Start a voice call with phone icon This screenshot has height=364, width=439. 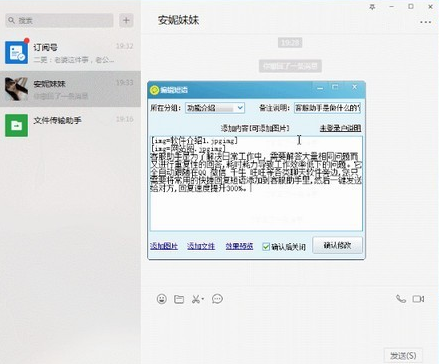(x=401, y=299)
